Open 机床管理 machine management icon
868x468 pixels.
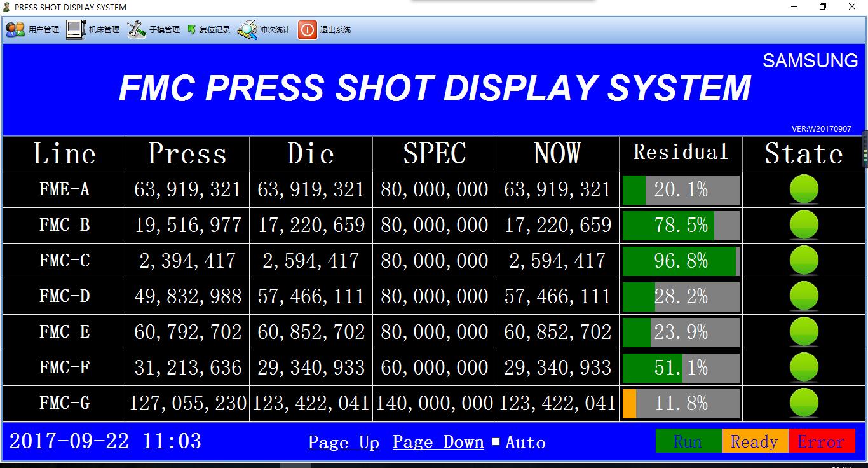[76, 30]
